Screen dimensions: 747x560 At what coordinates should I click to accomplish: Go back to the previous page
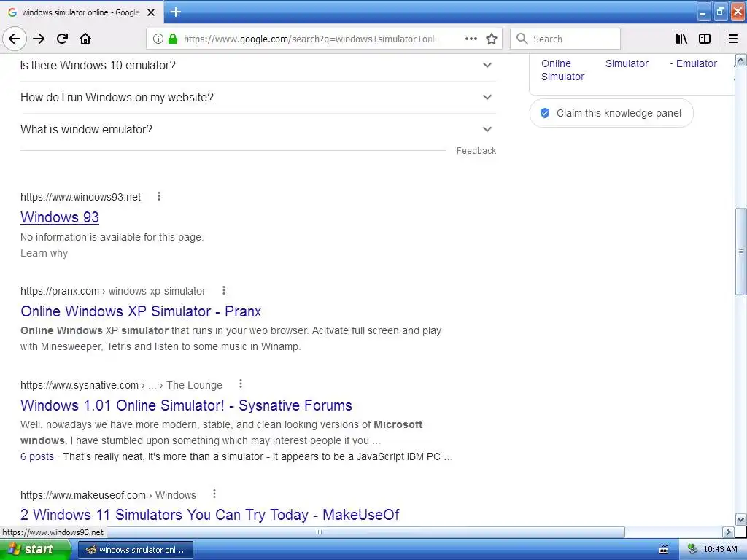point(15,39)
